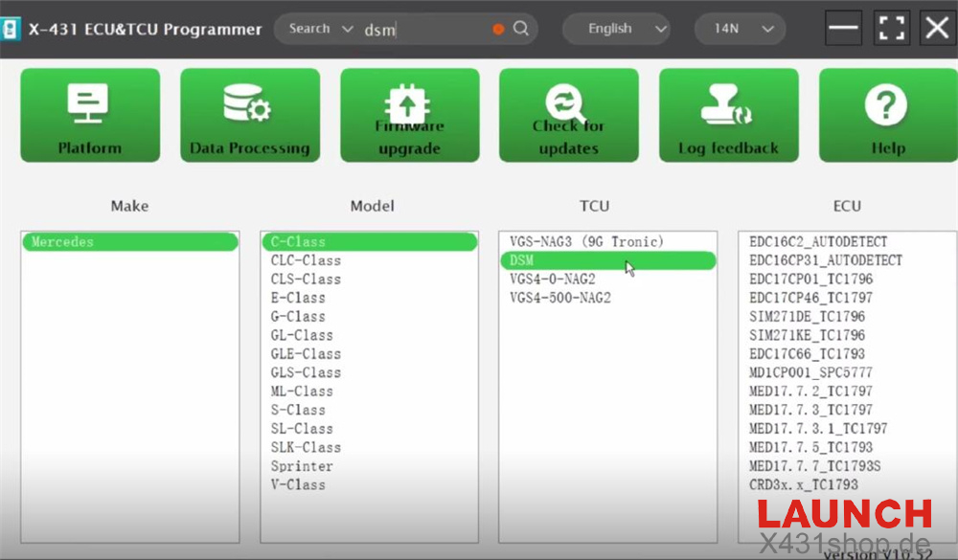The height and width of the screenshot is (560, 958).
Task: Open the Help tile
Action: point(887,115)
